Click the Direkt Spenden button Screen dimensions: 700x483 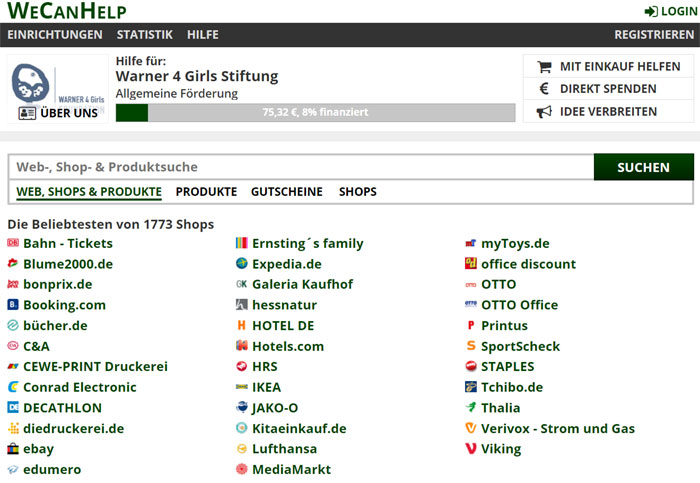coord(608,89)
